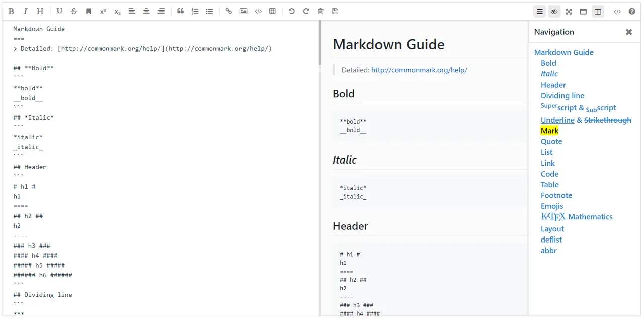Insert superscript with the x² icon
Screen dimensions: 644x319
click(103, 11)
